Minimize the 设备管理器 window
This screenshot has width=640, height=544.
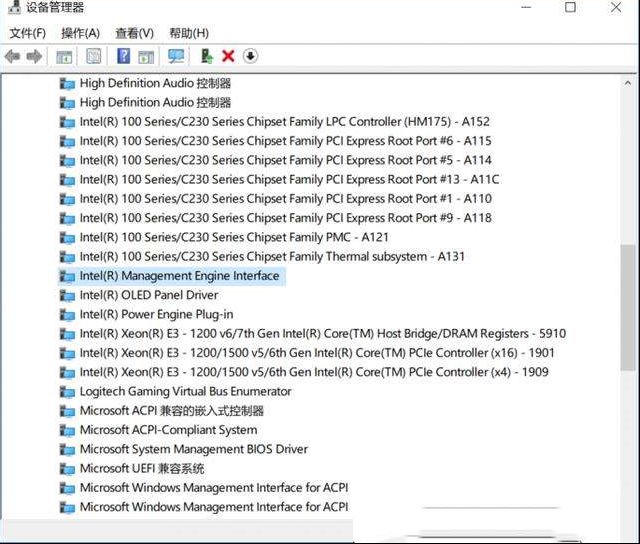526,7
